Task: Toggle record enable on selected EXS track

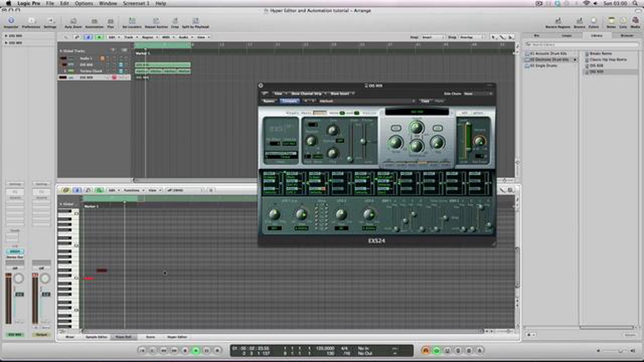Action: pos(114,77)
